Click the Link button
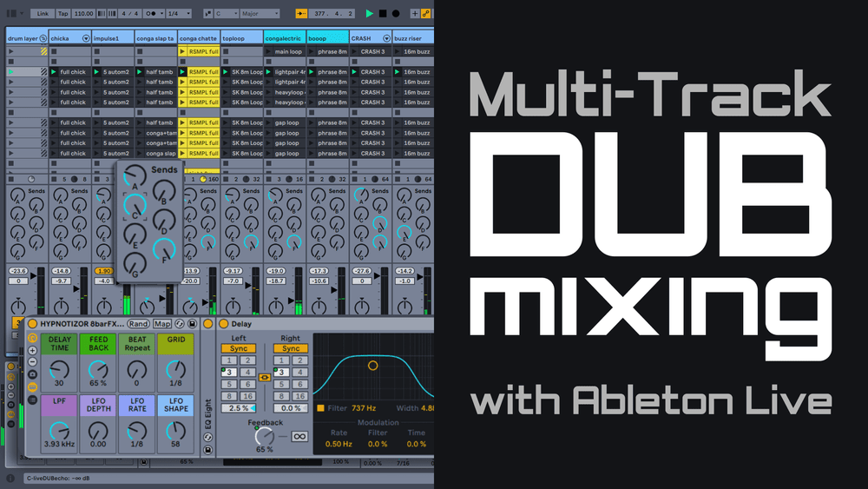The width and height of the screenshot is (868, 489). point(43,13)
